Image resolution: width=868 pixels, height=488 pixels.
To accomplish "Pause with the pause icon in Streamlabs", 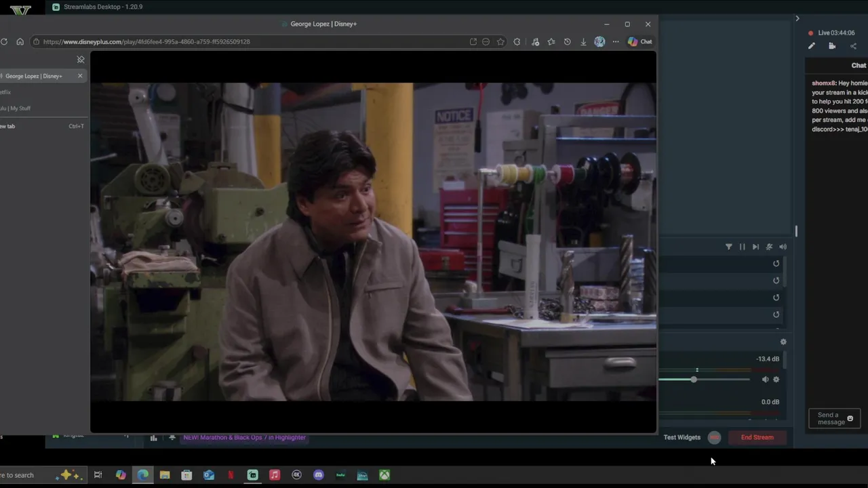I will tap(742, 247).
